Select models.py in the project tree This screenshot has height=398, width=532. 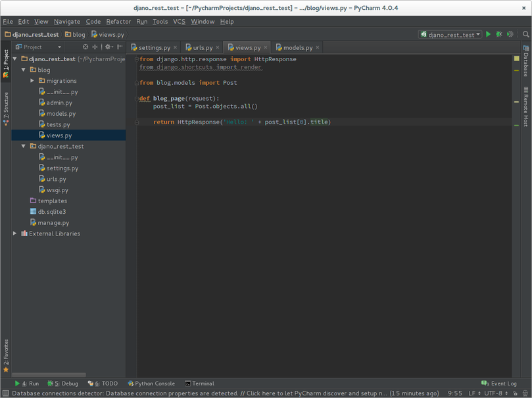pos(61,113)
